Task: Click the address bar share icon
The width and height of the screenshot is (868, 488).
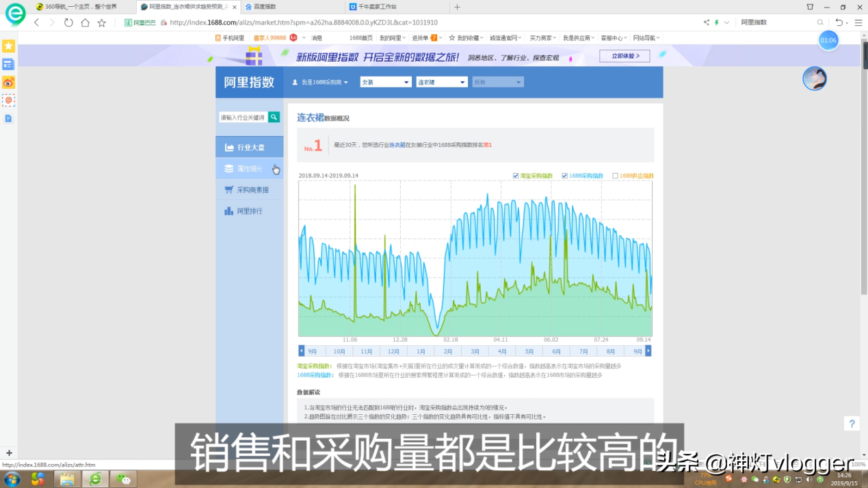Action: pyautogui.click(x=706, y=23)
